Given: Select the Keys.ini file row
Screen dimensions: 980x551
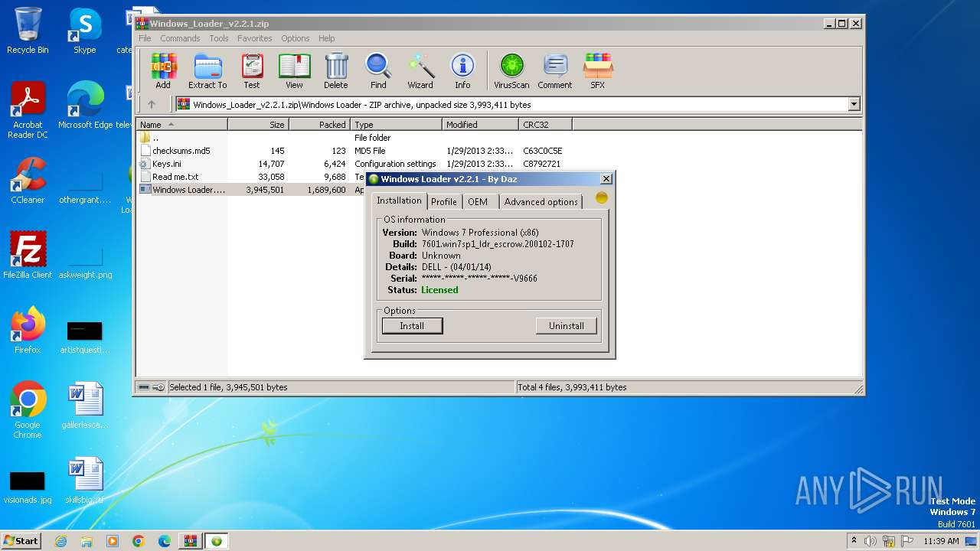Looking at the screenshot, I should (352, 164).
